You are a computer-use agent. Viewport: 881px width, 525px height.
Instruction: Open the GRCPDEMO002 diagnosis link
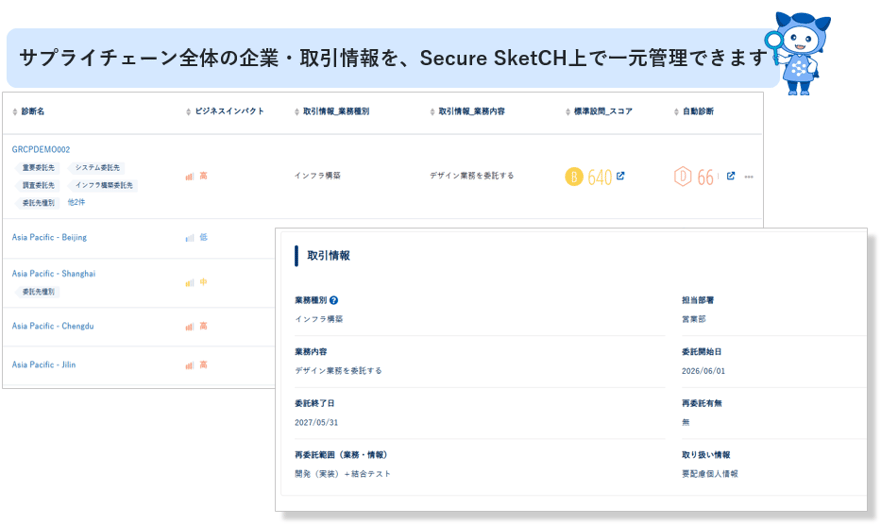point(41,150)
